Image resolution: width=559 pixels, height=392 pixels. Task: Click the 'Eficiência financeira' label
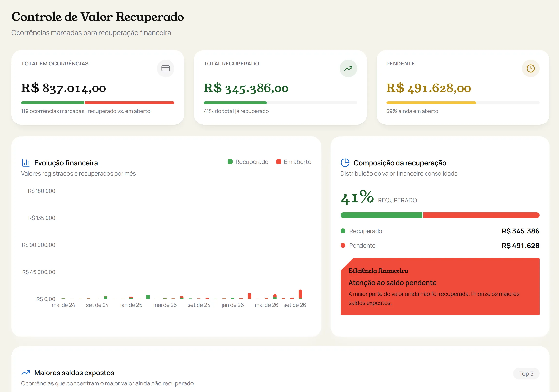click(378, 271)
